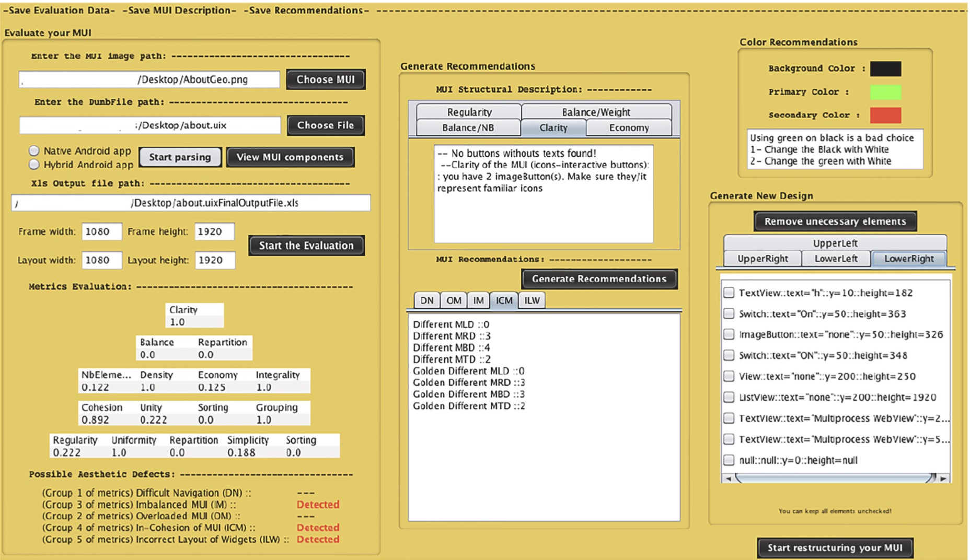Check the View height=250 checkbox
The width and height of the screenshot is (970, 560).
tap(729, 376)
